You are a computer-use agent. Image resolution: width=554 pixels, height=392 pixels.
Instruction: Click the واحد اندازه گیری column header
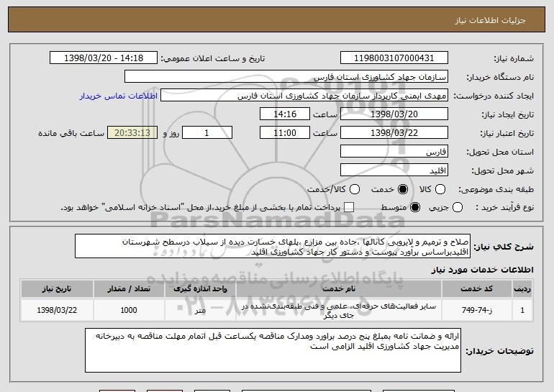(200, 289)
